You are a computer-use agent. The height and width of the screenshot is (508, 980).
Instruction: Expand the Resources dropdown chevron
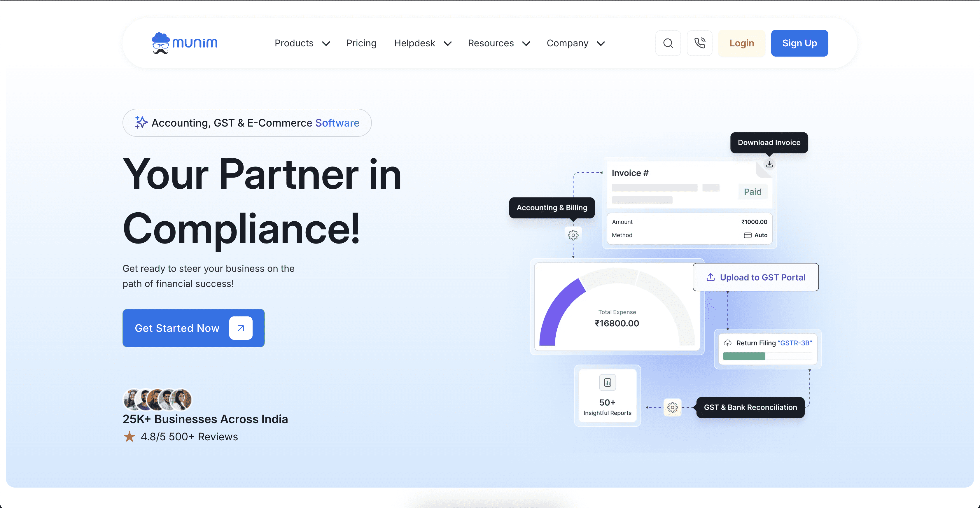(526, 44)
